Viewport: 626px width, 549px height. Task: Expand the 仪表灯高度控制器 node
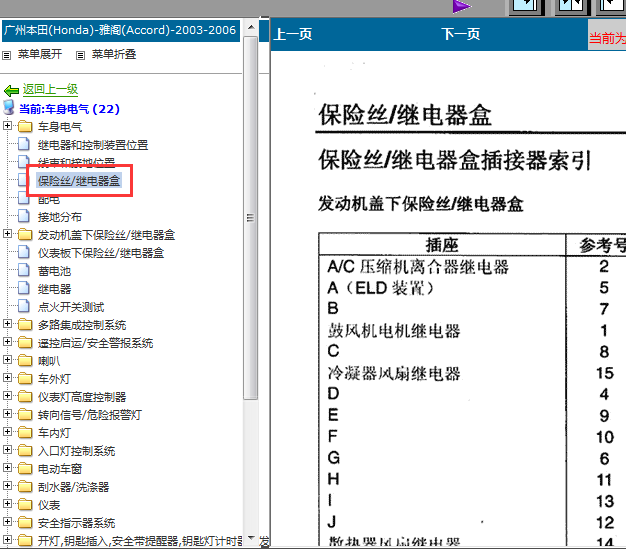[x=7, y=395]
